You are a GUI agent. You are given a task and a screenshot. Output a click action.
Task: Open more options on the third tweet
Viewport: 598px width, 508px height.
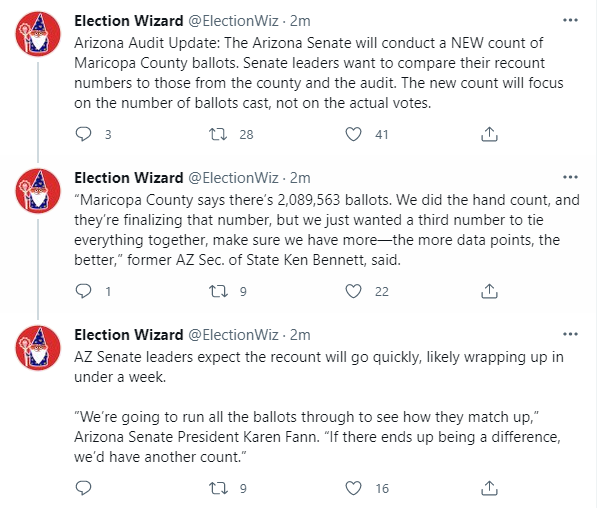(x=570, y=334)
